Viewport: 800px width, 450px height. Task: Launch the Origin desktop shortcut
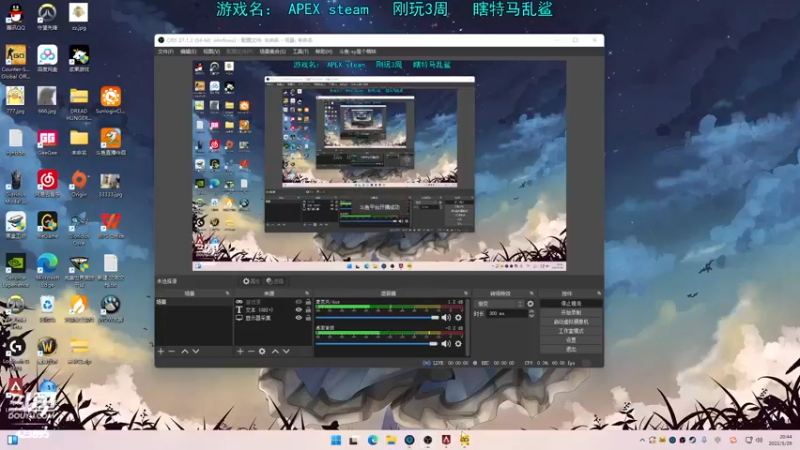[79, 184]
